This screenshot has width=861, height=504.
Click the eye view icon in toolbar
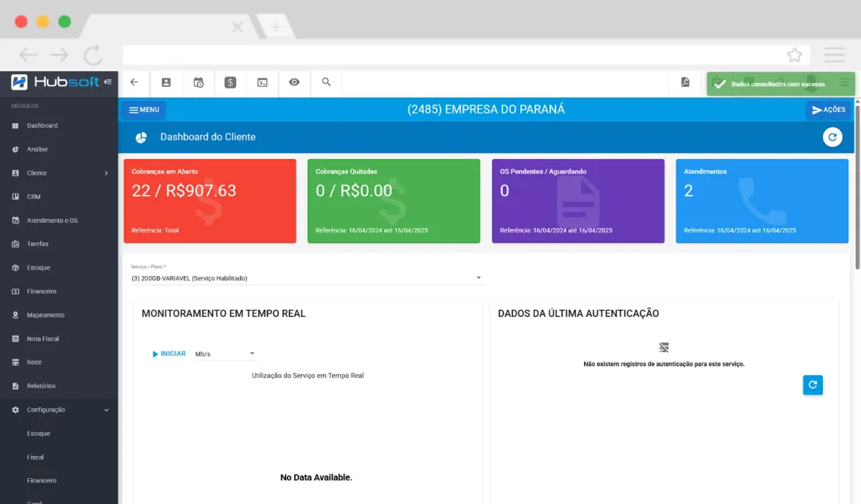tap(294, 82)
